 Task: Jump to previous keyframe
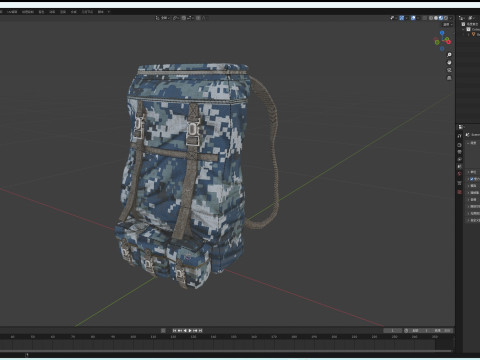(179, 330)
